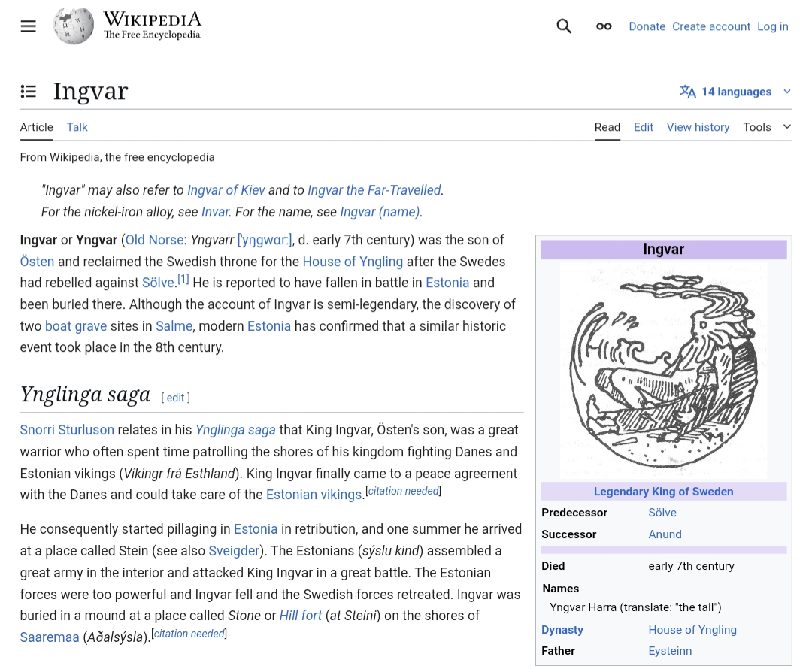
Task: Expand the 14 languages dropdown
Action: [736, 92]
